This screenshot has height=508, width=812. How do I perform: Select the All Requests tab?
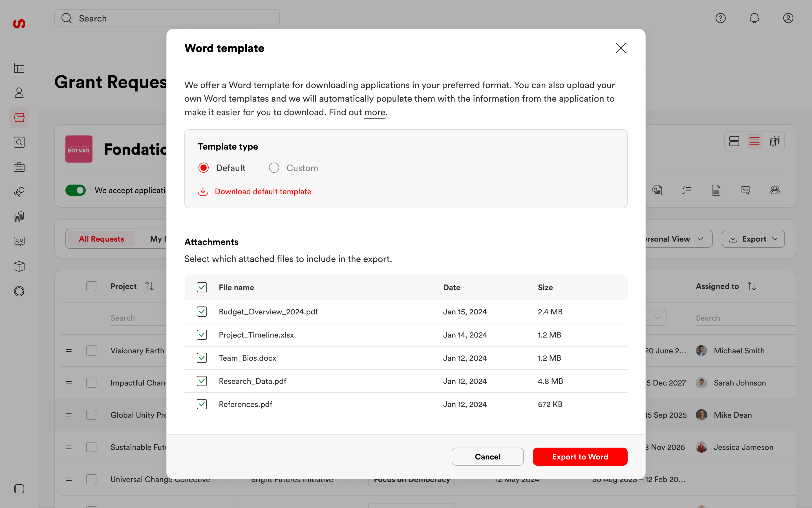(x=101, y=239)
